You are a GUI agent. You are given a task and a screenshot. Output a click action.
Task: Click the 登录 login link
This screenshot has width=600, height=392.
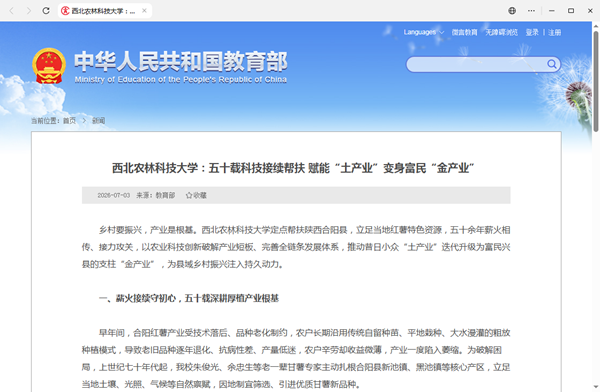(x=532, y=33)
